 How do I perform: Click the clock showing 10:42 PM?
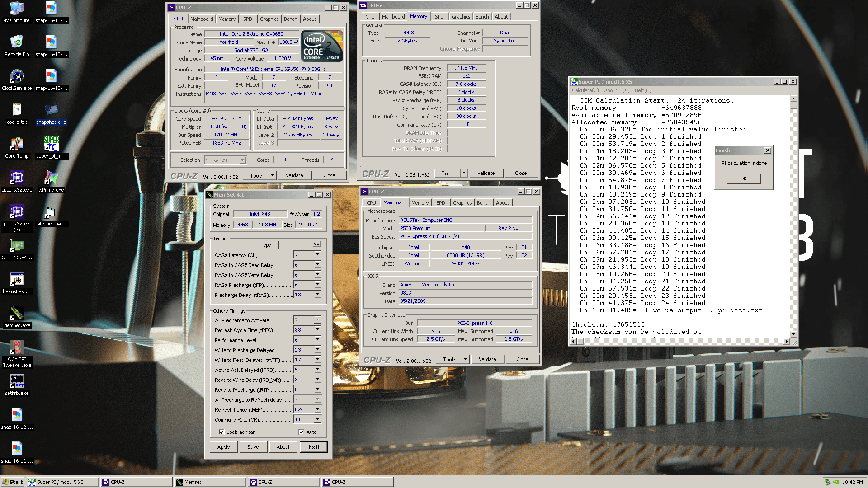852,482
